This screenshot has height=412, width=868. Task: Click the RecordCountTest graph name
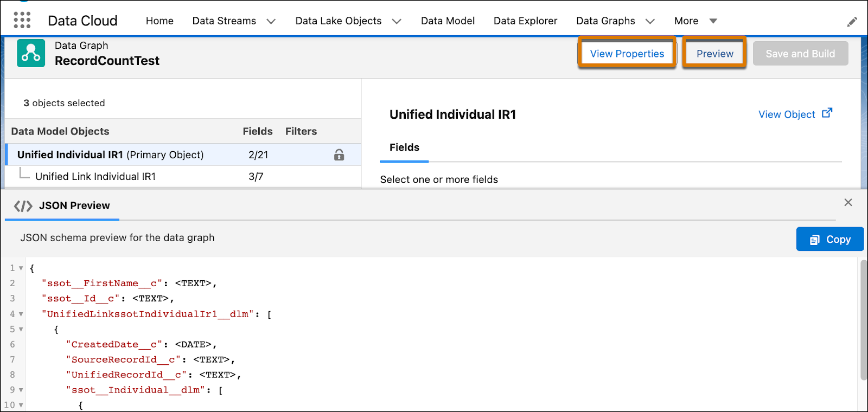107,61
